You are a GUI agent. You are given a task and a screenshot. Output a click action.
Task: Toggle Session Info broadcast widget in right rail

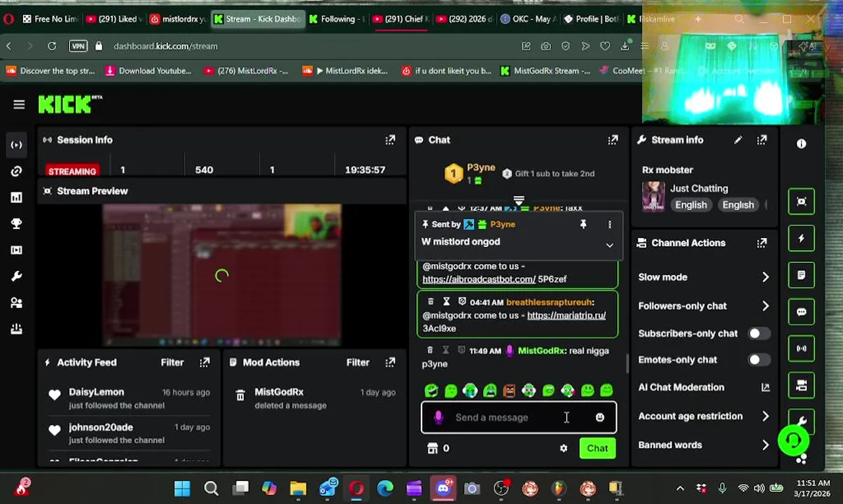coord(801,349)
